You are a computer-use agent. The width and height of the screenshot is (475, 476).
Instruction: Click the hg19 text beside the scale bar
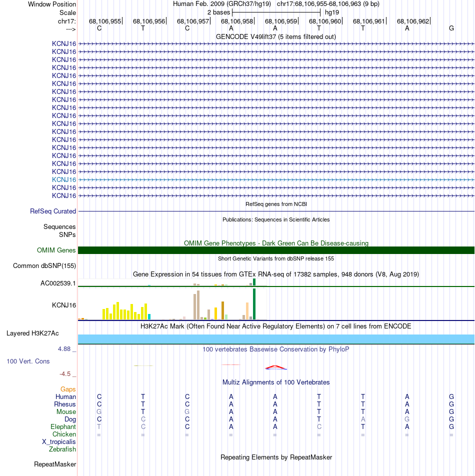(331, 12)
